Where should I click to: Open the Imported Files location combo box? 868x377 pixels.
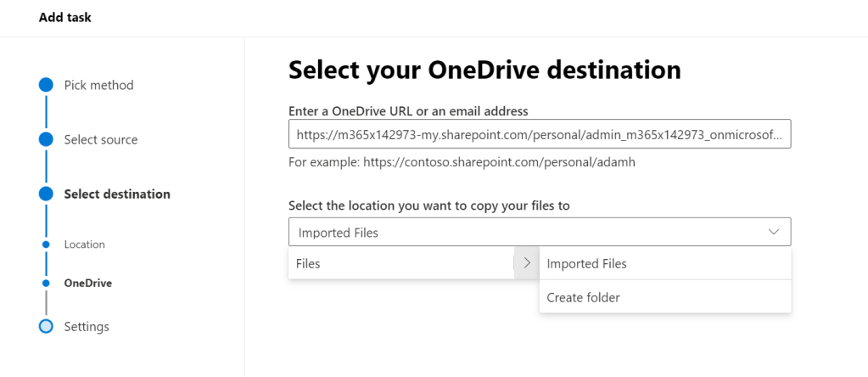click(x=526, y=232)
